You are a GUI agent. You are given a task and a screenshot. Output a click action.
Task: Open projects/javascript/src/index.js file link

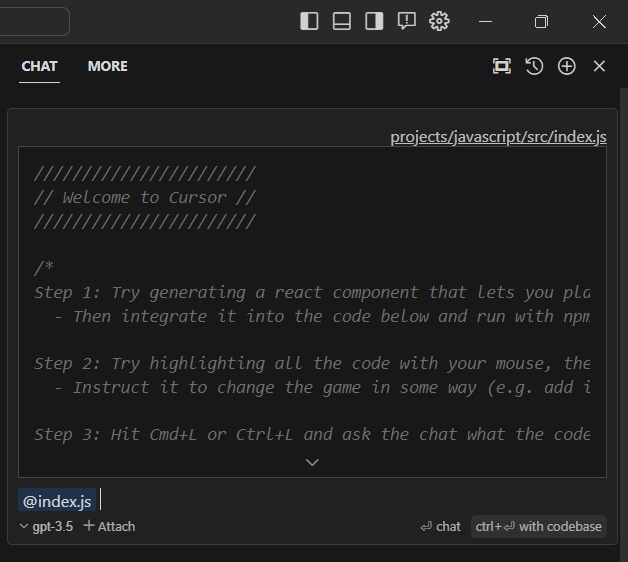pyautogui.click(x=498, y=137)
